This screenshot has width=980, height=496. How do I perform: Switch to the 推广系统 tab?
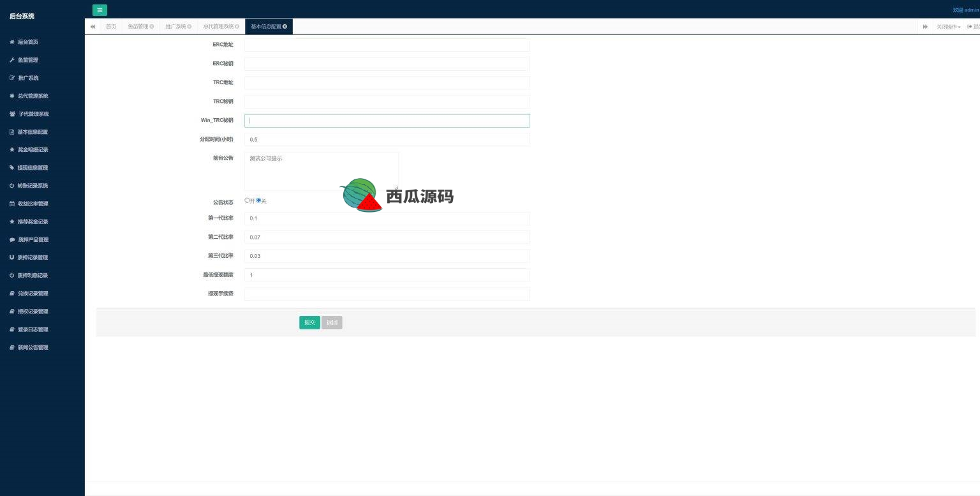[178, 27]
